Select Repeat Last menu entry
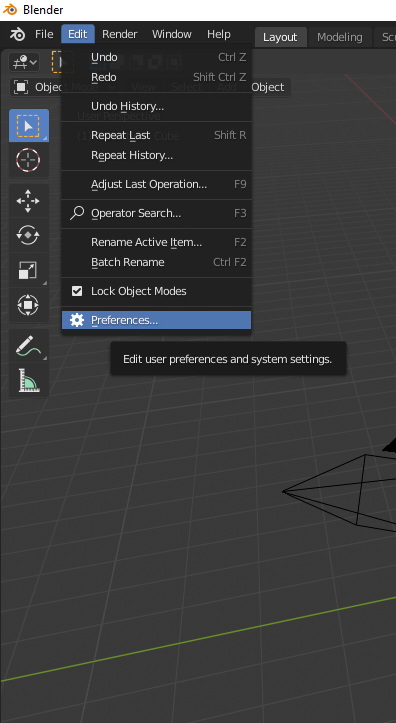This screenshot has width=396, height=723. 157,136
